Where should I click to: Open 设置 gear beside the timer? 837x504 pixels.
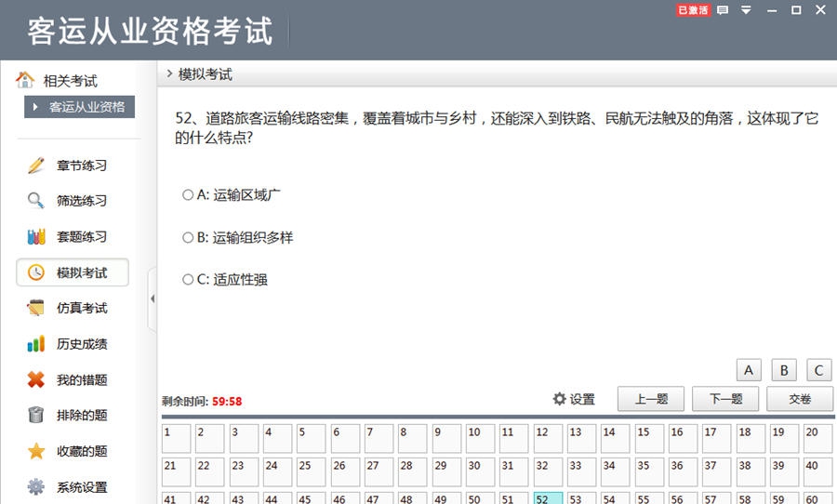pos(574,399)
